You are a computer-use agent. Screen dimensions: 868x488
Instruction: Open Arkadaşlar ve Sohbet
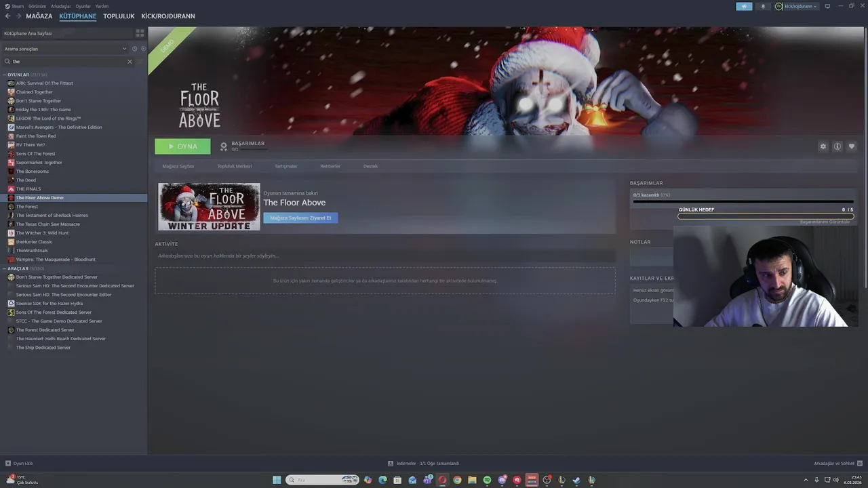point(837,464)
